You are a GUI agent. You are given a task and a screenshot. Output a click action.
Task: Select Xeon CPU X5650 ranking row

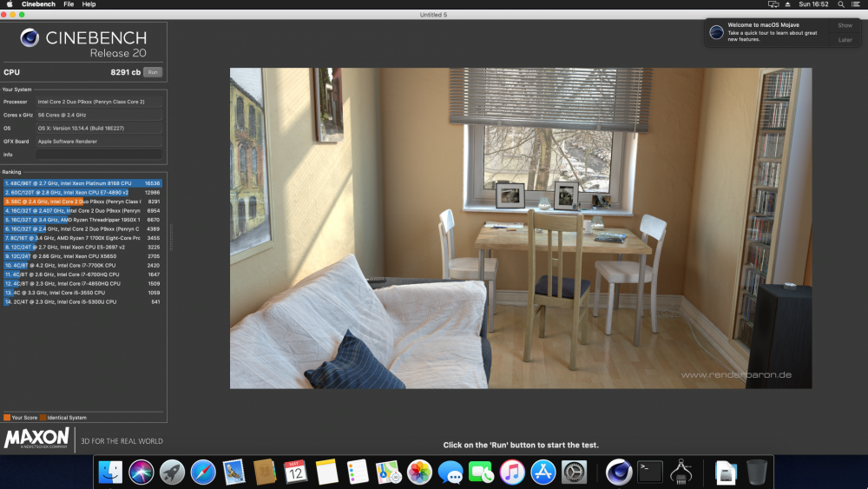[x=82, y=256]
